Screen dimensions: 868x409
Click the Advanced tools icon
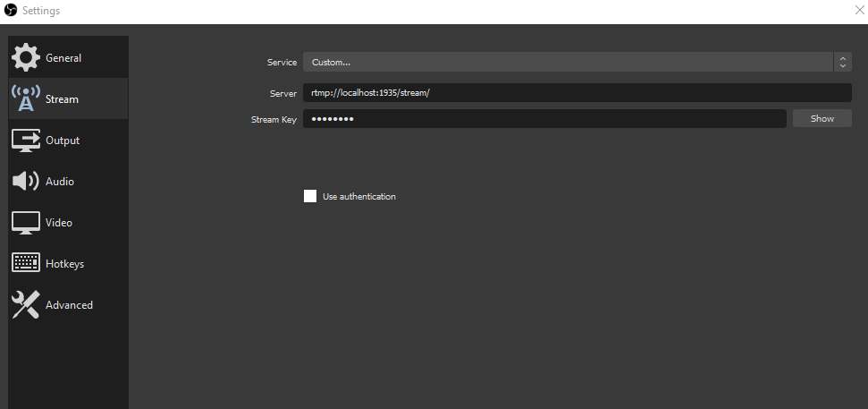tap(25, 305)
